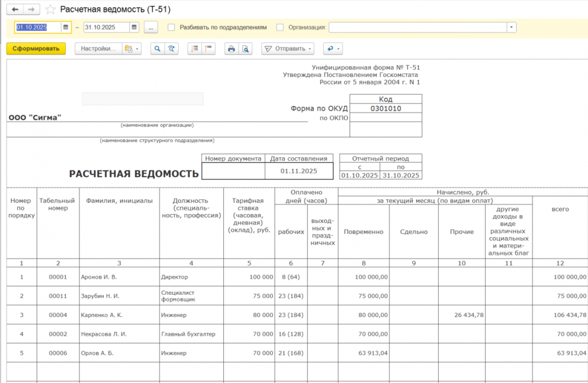Open print preview icon

click(245, 49)
